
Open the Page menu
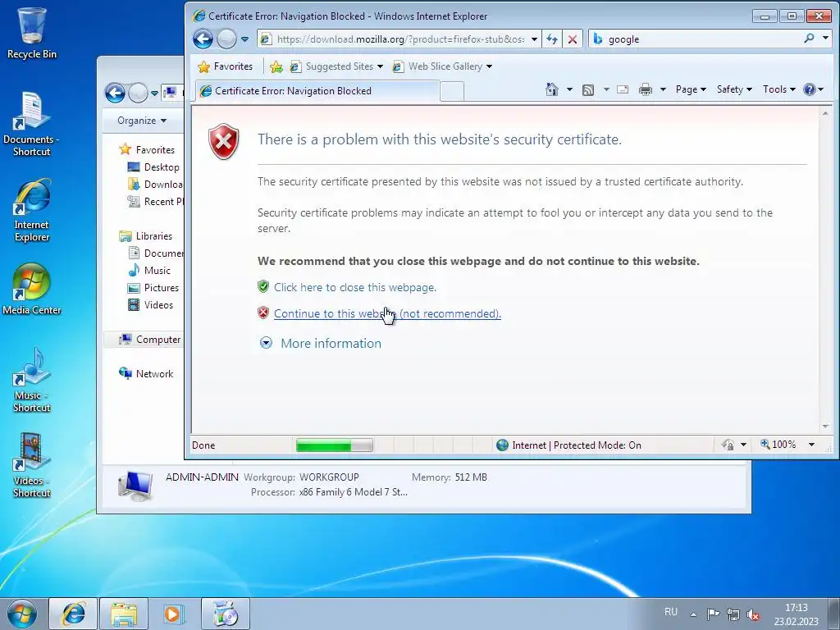[691, 89]
